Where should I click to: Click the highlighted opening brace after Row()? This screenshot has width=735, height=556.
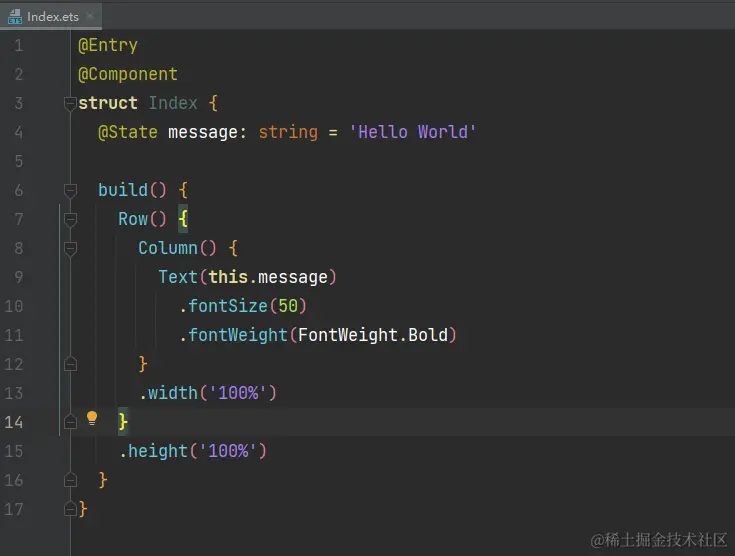click(183, 219)
